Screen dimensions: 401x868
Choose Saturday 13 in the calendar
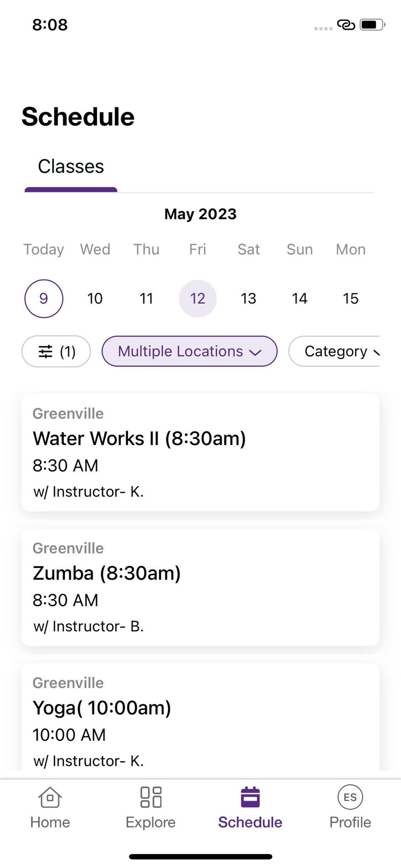coord(248,299)
